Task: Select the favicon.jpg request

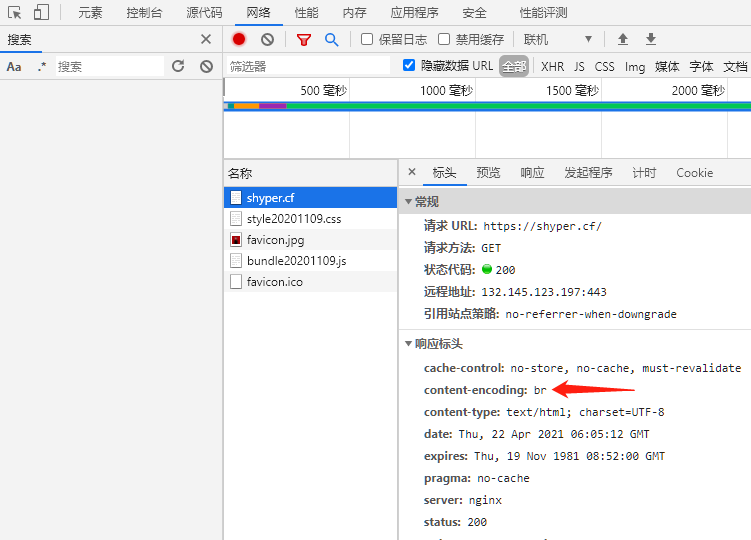Action: point(310,240)
